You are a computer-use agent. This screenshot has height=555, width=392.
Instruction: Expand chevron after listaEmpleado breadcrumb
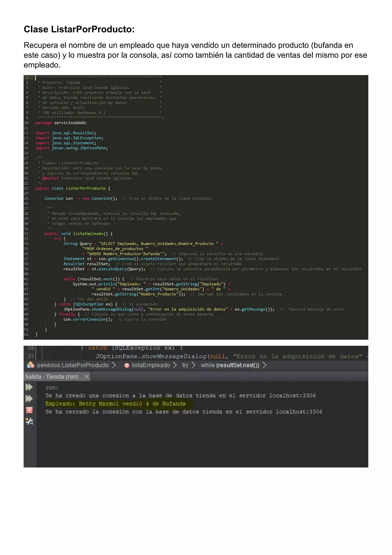(x=175, y=365)
